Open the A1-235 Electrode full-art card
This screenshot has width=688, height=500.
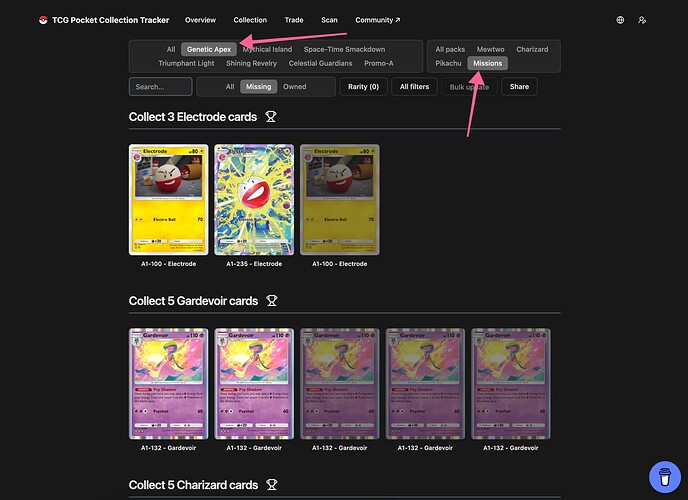[254, 199]
